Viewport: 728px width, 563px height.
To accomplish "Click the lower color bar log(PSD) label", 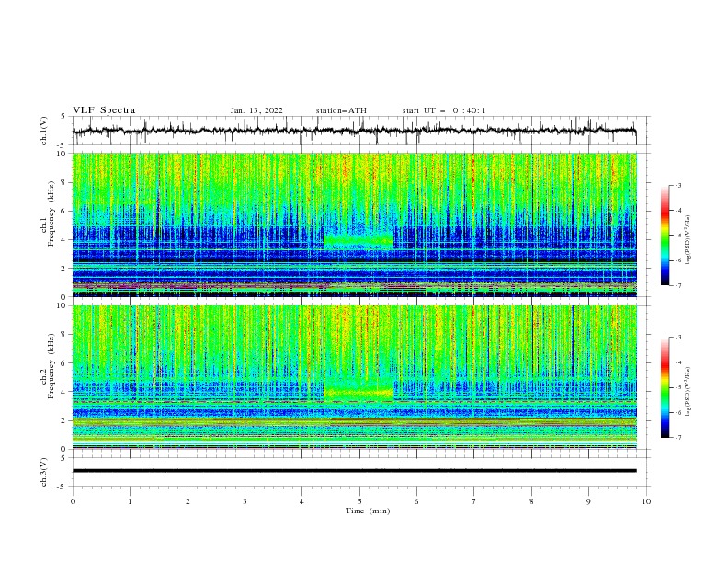I will pyautogui.click(x=688, y=391).
